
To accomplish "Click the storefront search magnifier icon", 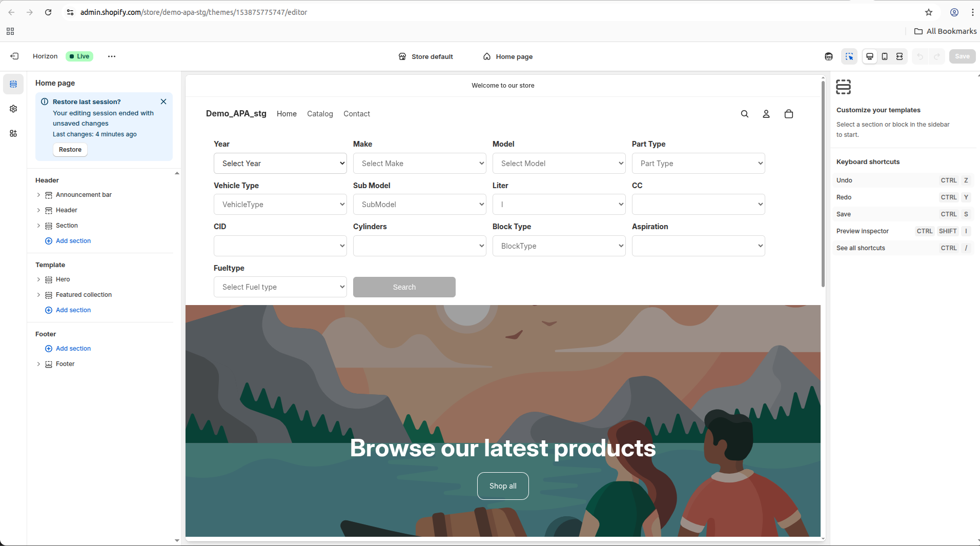I will [x=745, y=114].
